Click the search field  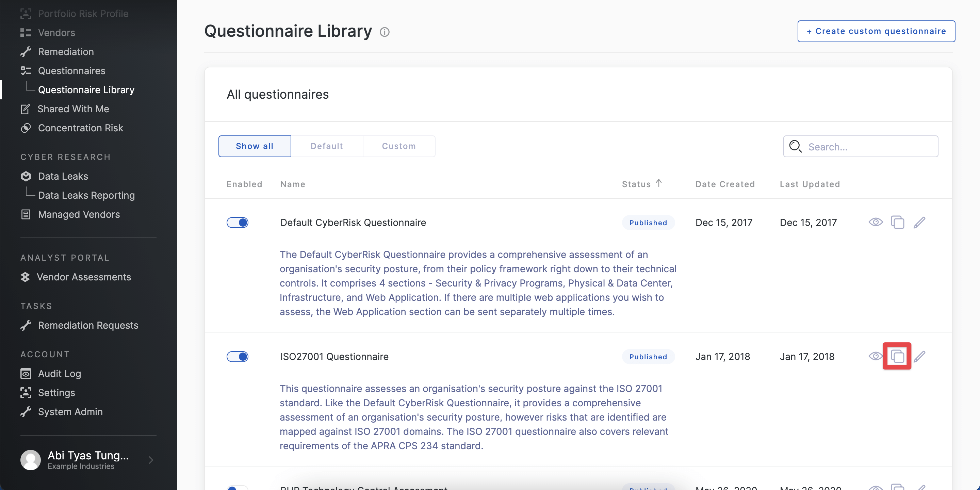(x=861, y=146)
